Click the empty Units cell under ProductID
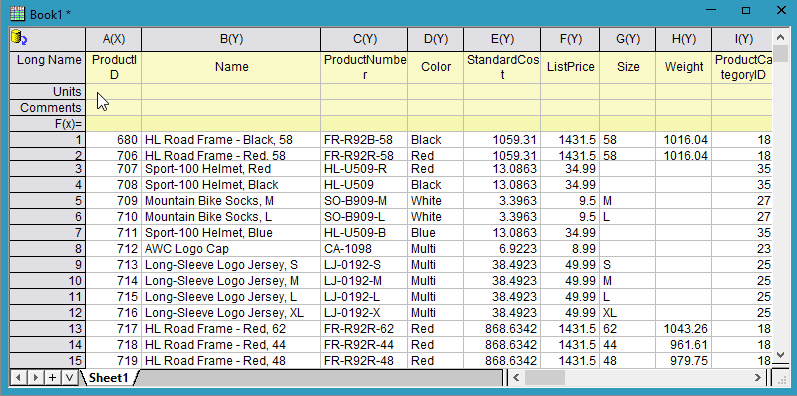797x396 pixels. 113,92
